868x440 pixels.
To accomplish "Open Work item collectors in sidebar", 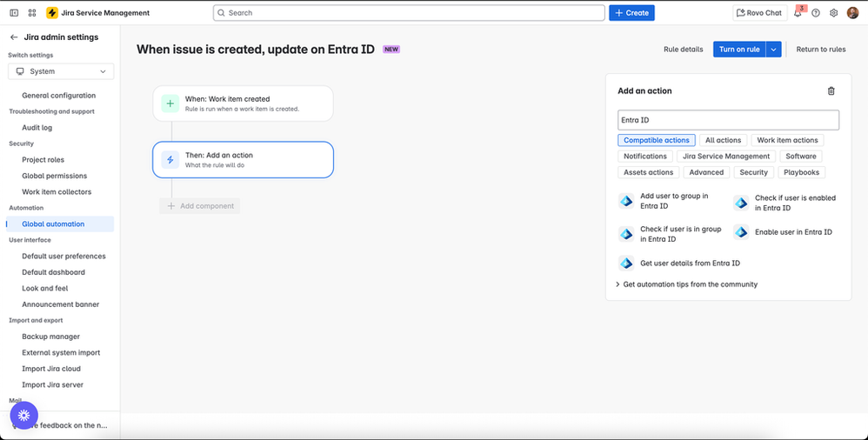I will click(57, 191).
